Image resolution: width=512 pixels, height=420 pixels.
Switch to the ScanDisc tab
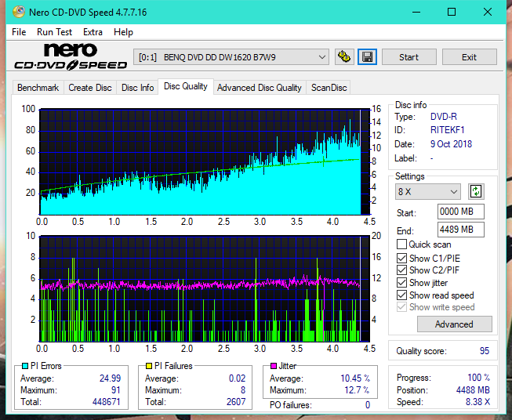[x=329, y=88]
